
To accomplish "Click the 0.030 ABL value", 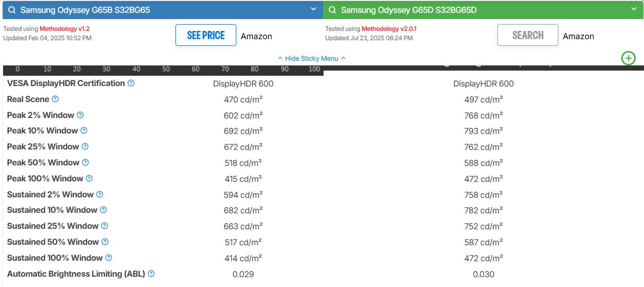I will click(x=484, y=274).
